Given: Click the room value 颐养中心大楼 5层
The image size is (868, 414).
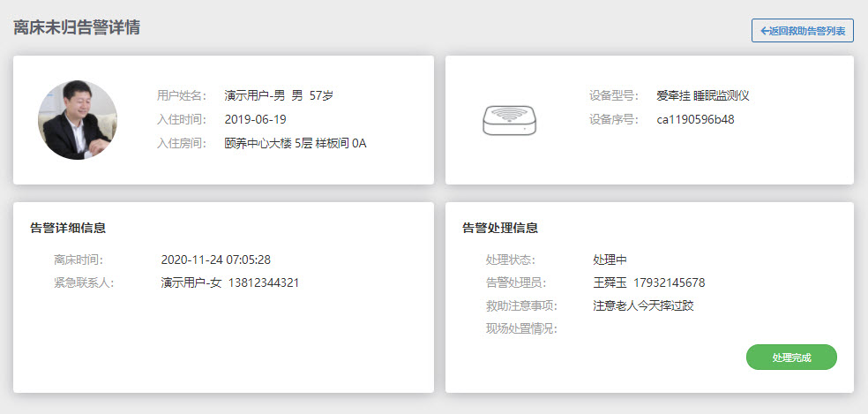Looking at the screenshot, I should [x=268, y=143].
